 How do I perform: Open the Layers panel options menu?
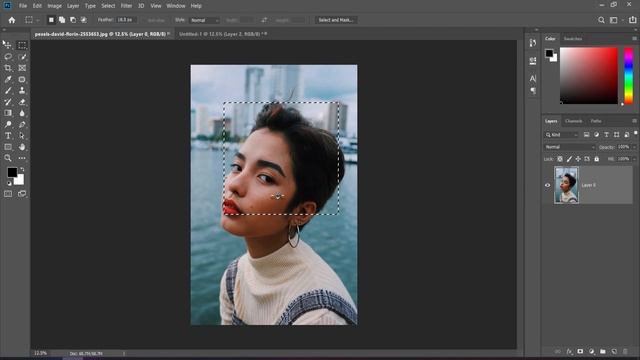634,121
